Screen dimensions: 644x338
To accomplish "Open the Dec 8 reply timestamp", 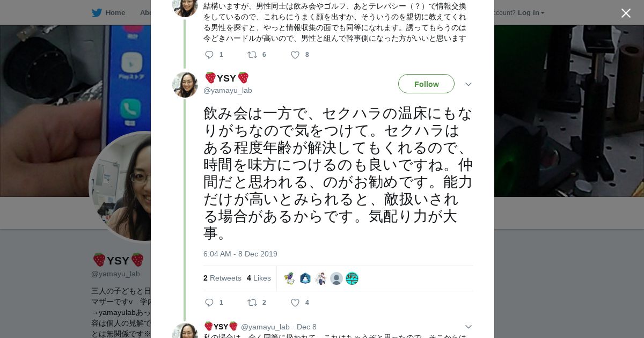I will (x=306, y=327).
